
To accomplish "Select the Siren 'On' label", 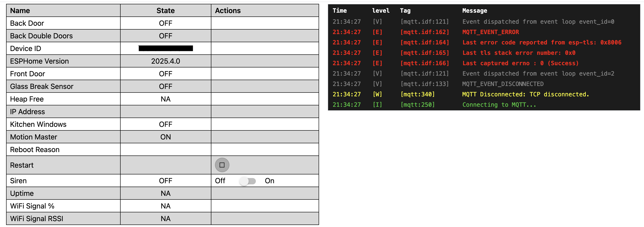I will (x=270, y=181).
